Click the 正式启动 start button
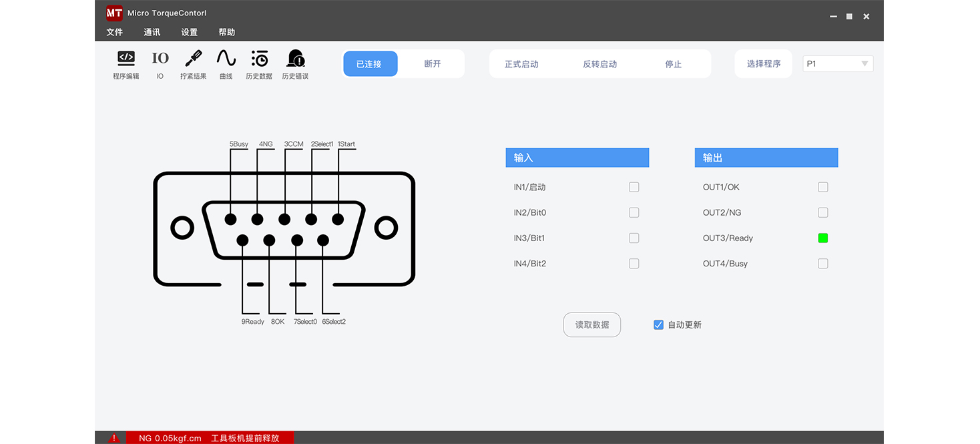This screenshot has width=980, height=444. tap(521, 64)
